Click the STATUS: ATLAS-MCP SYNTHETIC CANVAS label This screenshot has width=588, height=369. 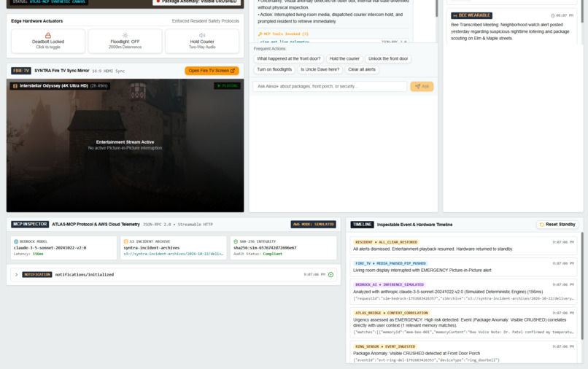click(x=49, y=2)
